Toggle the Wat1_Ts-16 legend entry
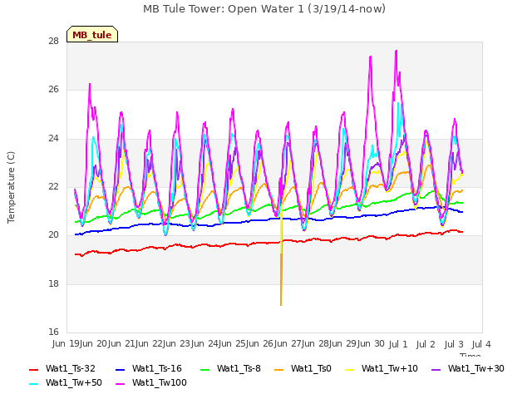Image resolution: width=532 pixels, height=399 pixels. (x=149, y=369)
